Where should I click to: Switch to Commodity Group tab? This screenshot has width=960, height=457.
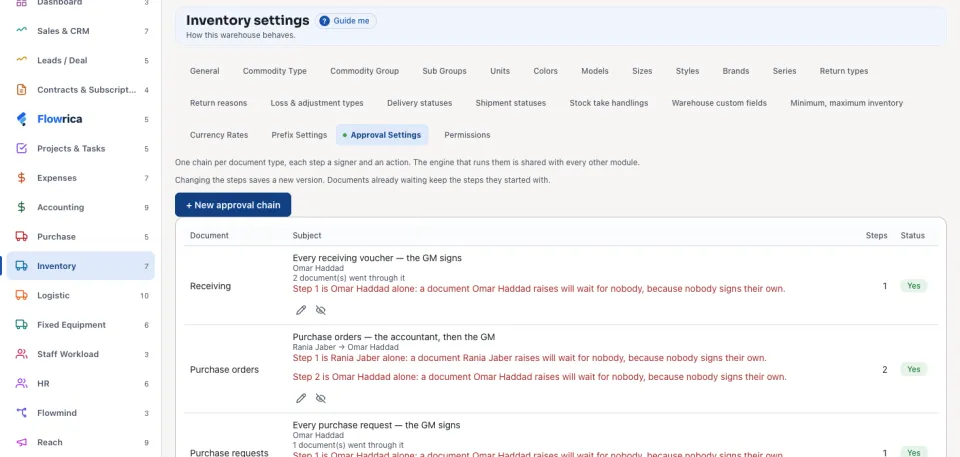pyautogui.click(x=364, y=71)
